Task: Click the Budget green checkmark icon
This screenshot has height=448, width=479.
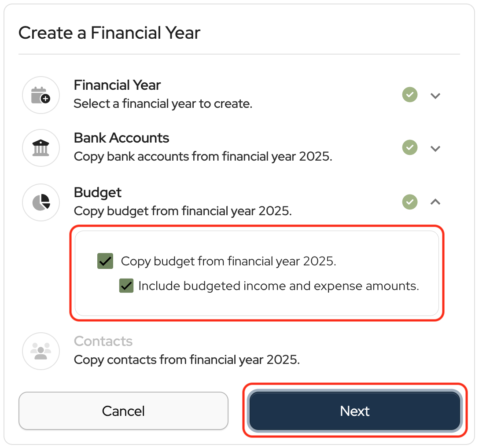Action: tap(410, 202)
